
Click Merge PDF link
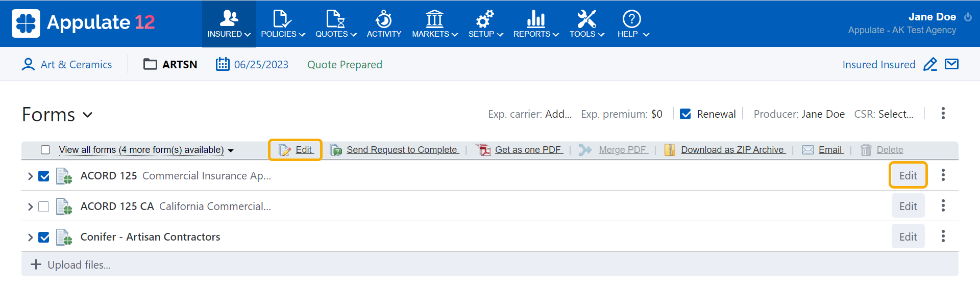point(623,150)
